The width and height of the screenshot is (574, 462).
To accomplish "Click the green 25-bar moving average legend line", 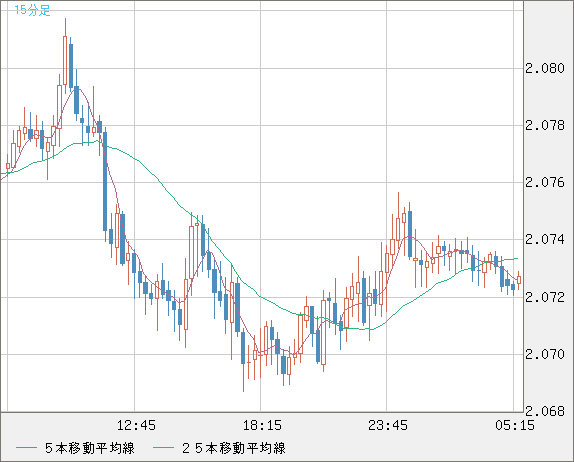I will [163, 448].
